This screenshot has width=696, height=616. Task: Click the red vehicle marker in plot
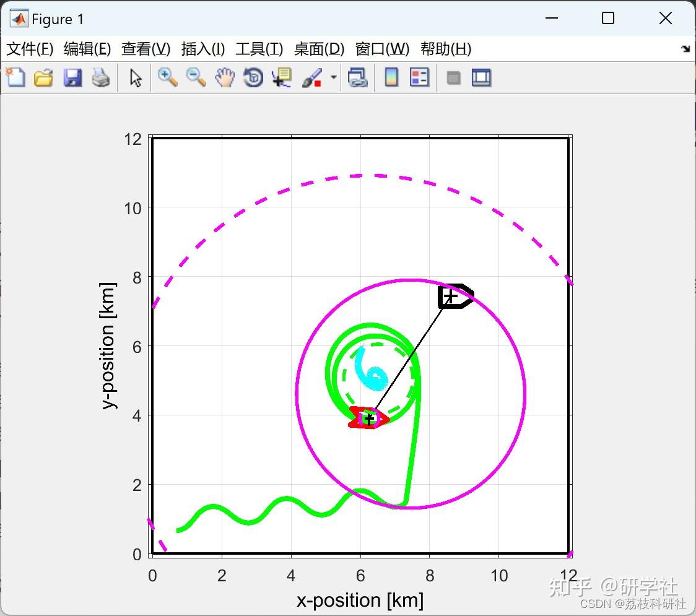click(368, 418)
